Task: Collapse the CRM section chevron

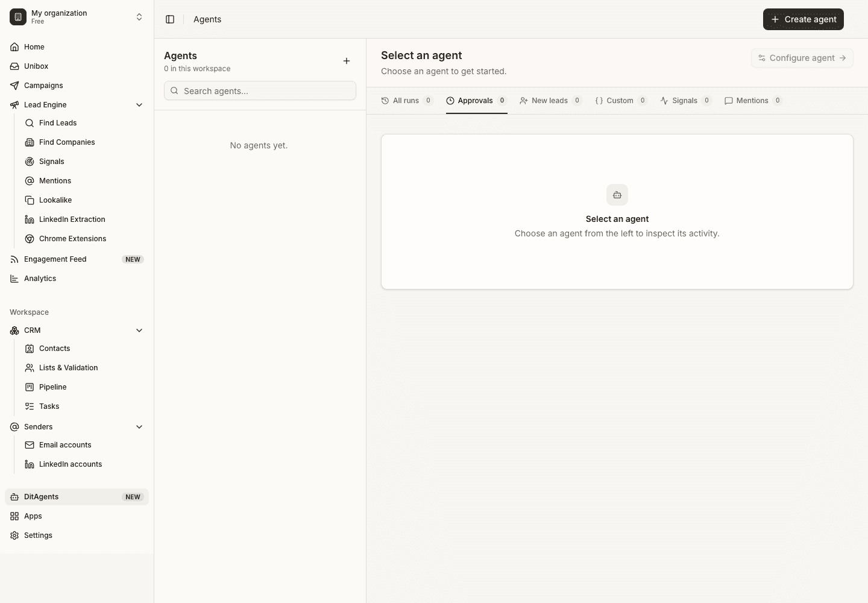Action: point(139,330)
